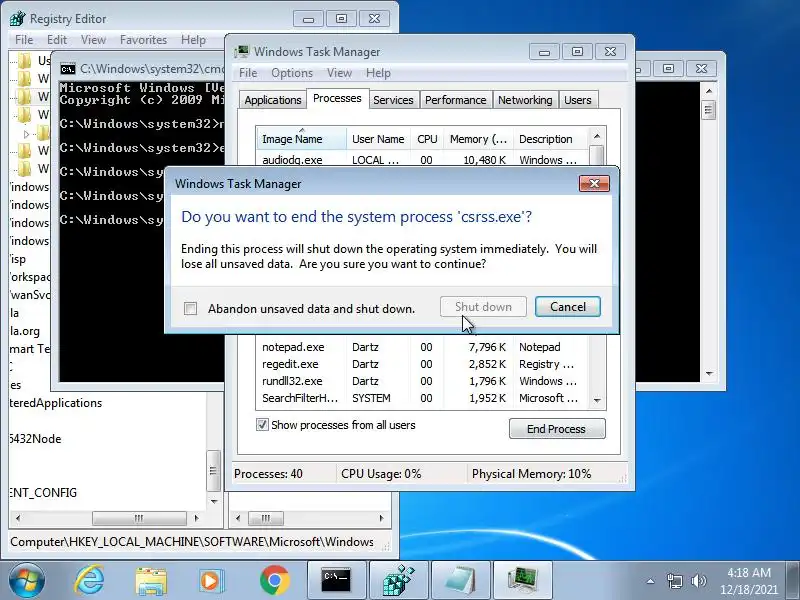Open the Services tab

(x=393, y=100)
